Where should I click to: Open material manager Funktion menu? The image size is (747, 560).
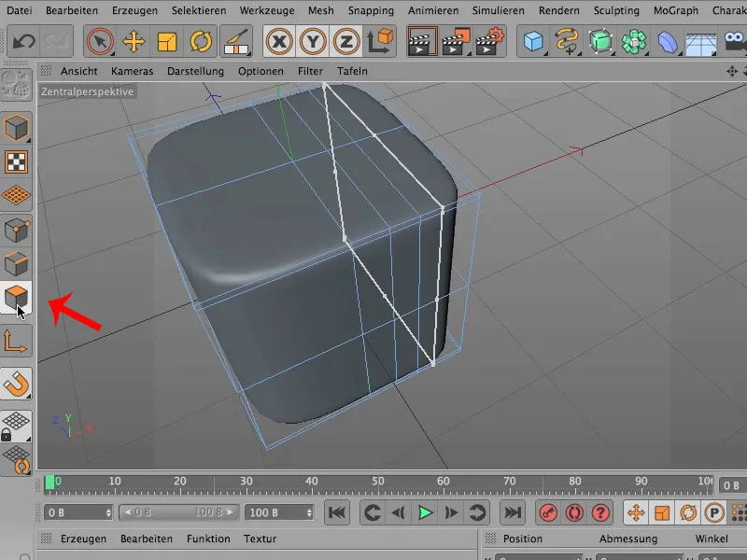(x=208, y=539)
